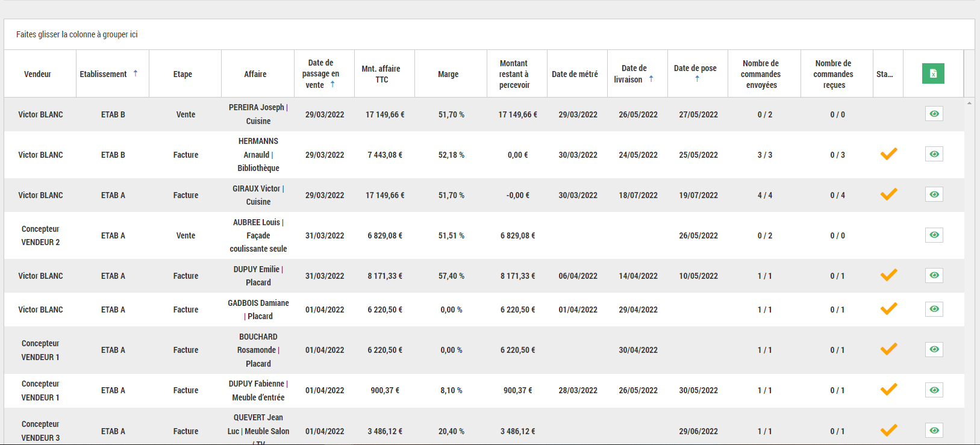This screenshot has width=980, height=445.
Task: Toggle orange checkmark on GIRAUX Victor row
Action: tap(888, 194)
